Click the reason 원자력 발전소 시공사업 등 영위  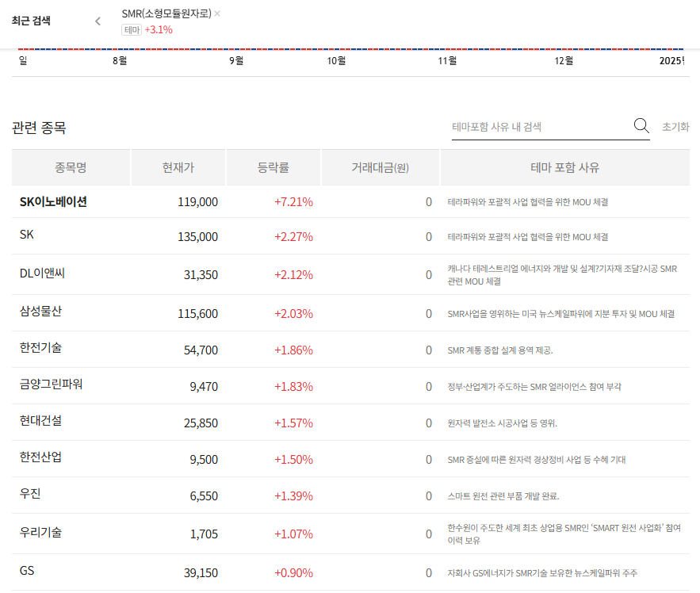[x=503, y=423]
